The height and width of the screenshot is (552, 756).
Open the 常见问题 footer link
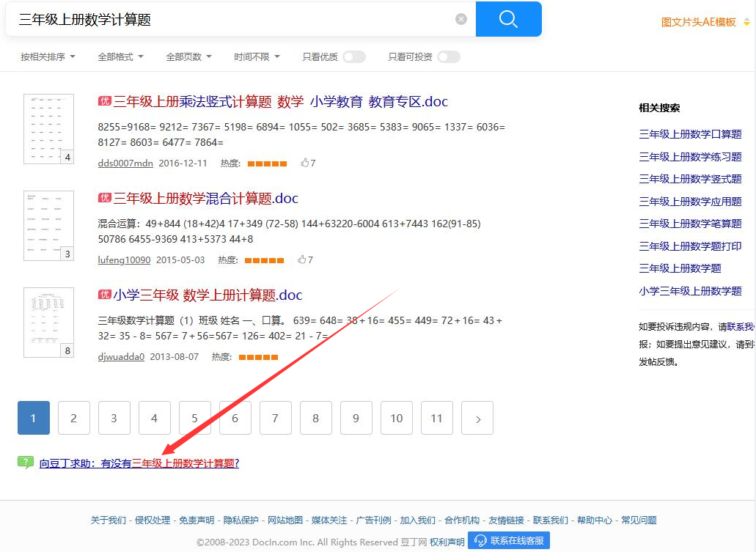(x=639, y=520)
